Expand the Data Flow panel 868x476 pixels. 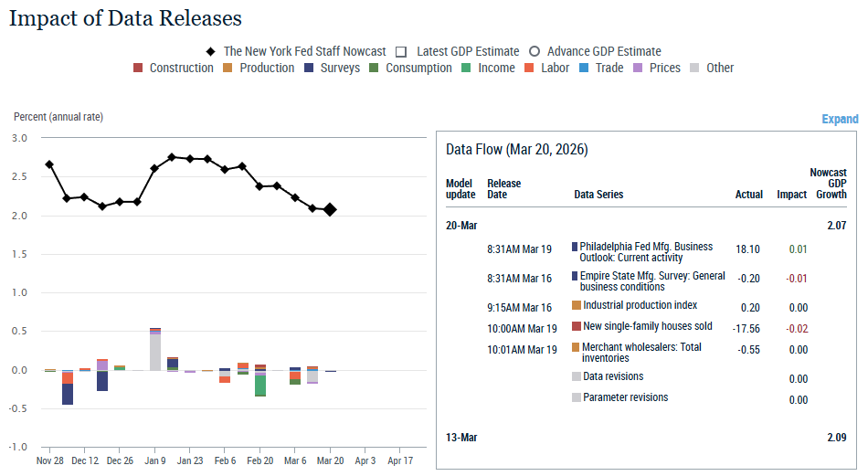pyautogui.click(x=839, y=119)
